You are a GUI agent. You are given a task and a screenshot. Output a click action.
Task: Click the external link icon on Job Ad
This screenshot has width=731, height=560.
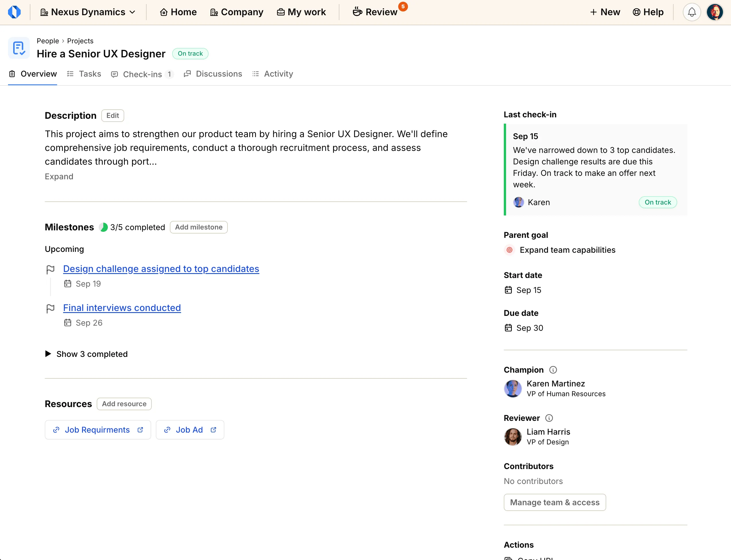[213, 430]
